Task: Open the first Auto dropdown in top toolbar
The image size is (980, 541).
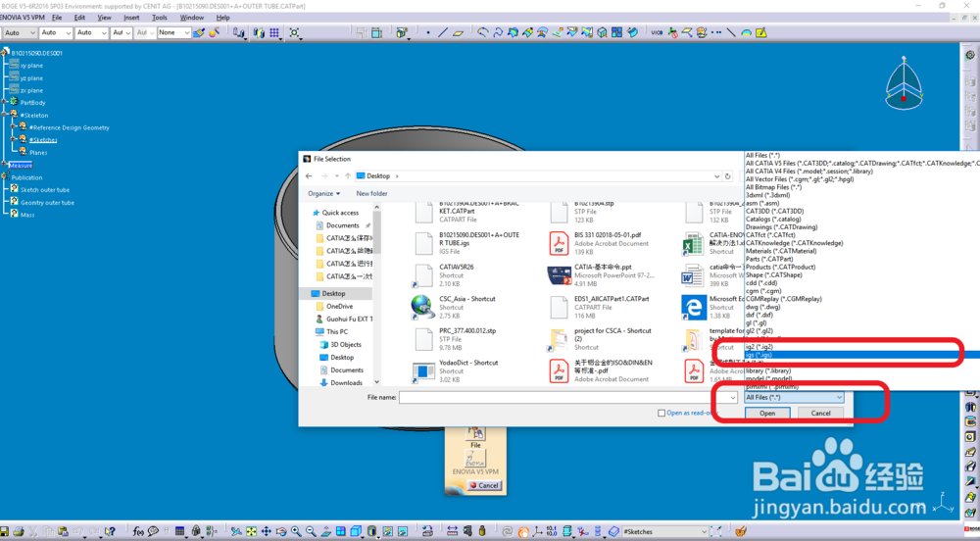Action: pyautogui.click(x=20, y=32)
